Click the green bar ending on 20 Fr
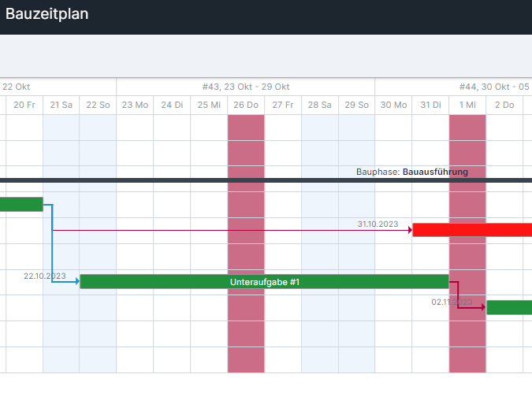 pos(21,205)
